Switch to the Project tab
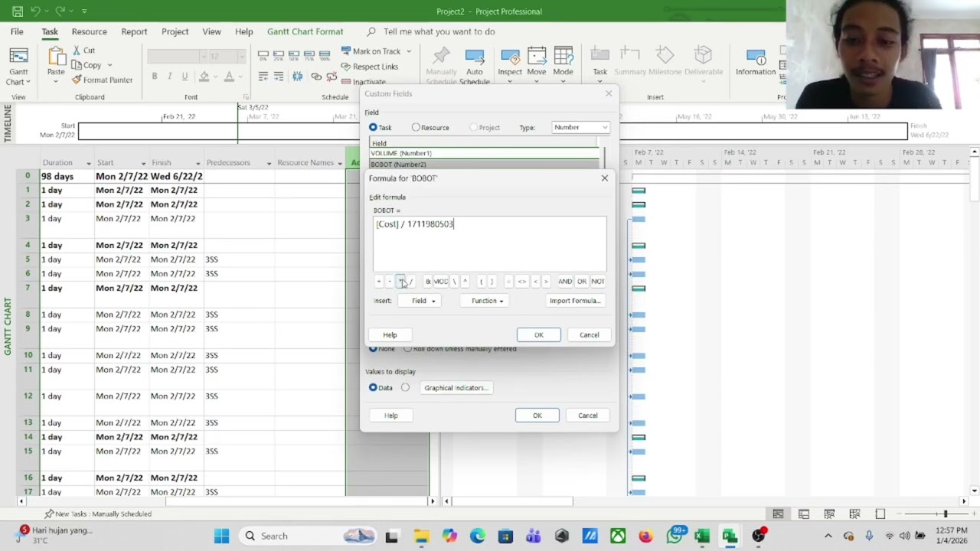The image size is (980, 551). coord(175,31)
